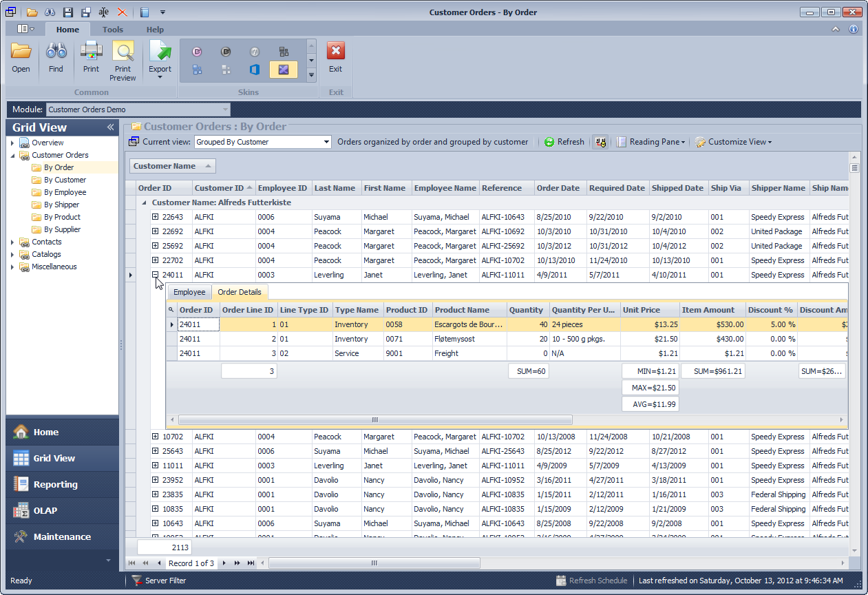Select the highlighted purple skin icon
Image resolution: width=868 pixels, height=595 pixels.
tap(283, 70)
